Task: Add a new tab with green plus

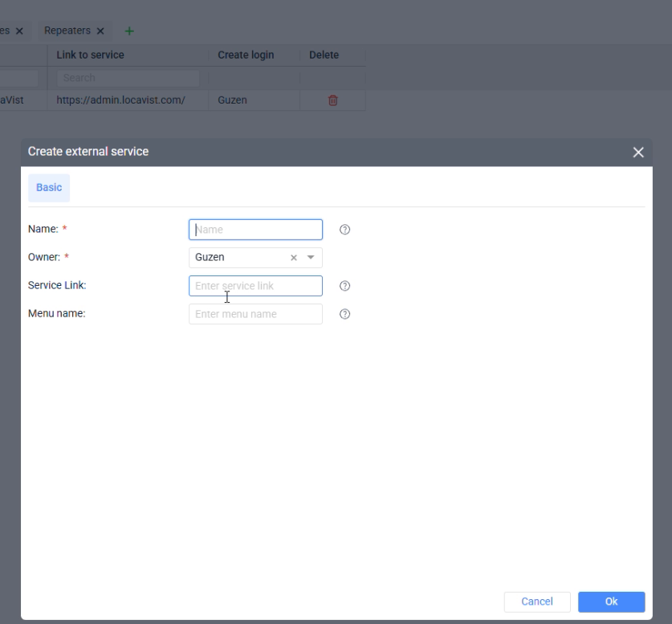Action: point(129,31)
